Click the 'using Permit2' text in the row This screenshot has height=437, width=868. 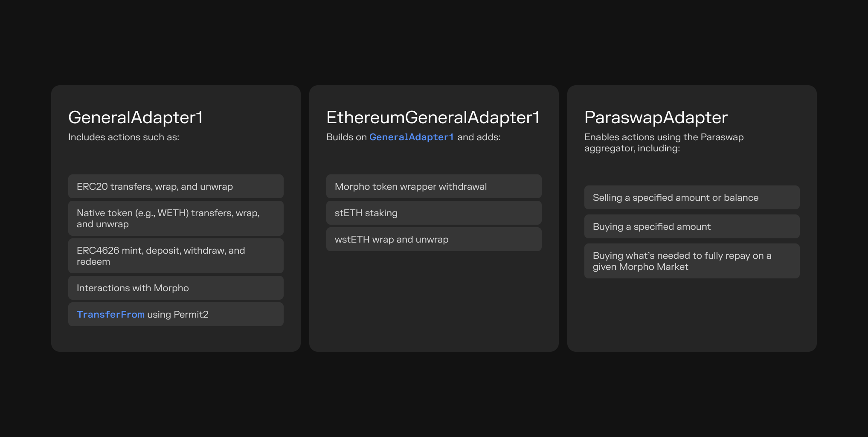coord(178,315)
